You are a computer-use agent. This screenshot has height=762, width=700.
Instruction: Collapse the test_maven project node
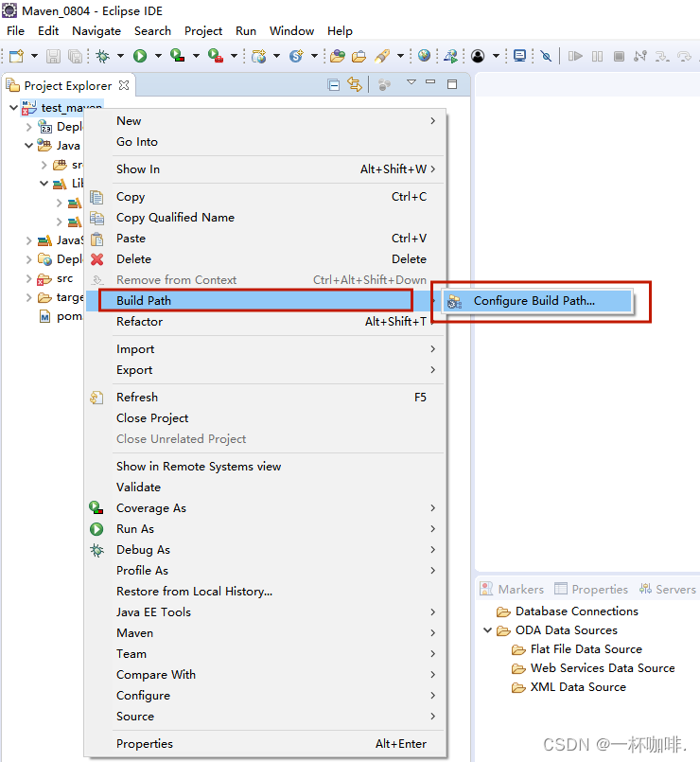coord(13,107)
